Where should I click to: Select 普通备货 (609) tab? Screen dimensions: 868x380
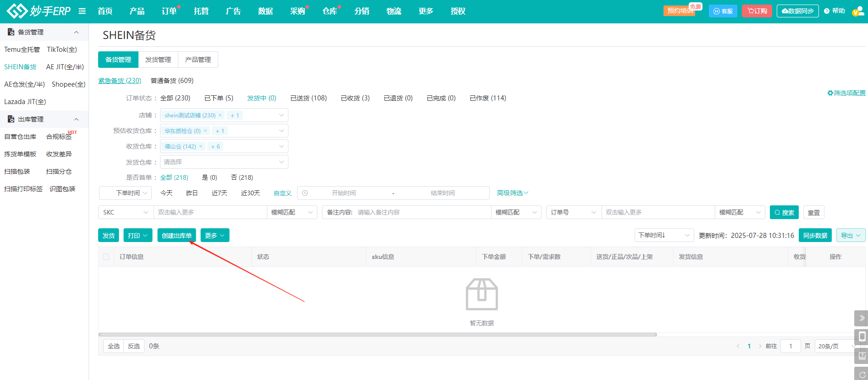point(172,81)
